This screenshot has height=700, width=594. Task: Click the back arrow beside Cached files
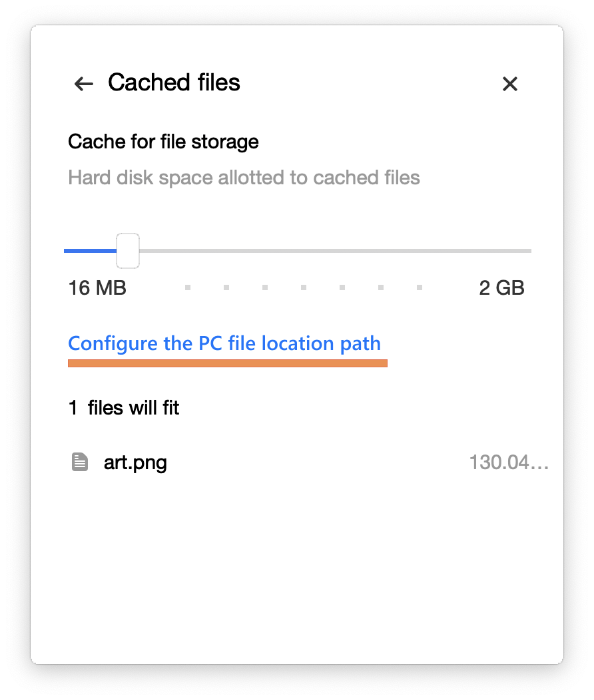(x=83, y=83)
